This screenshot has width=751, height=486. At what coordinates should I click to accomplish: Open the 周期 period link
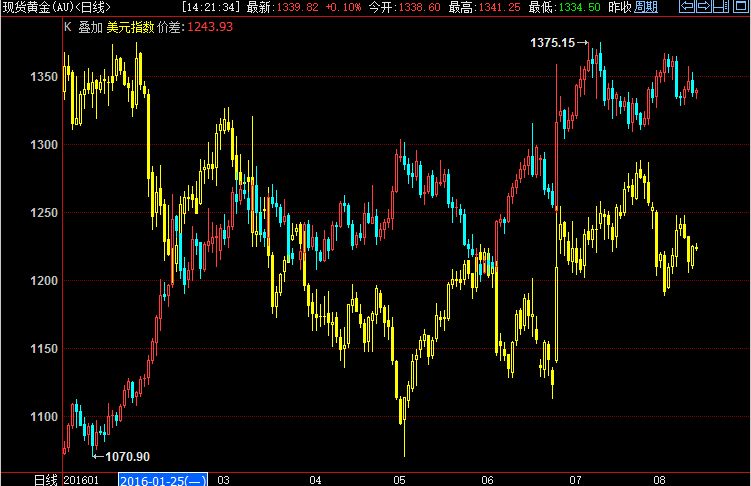tap(646, 7)
